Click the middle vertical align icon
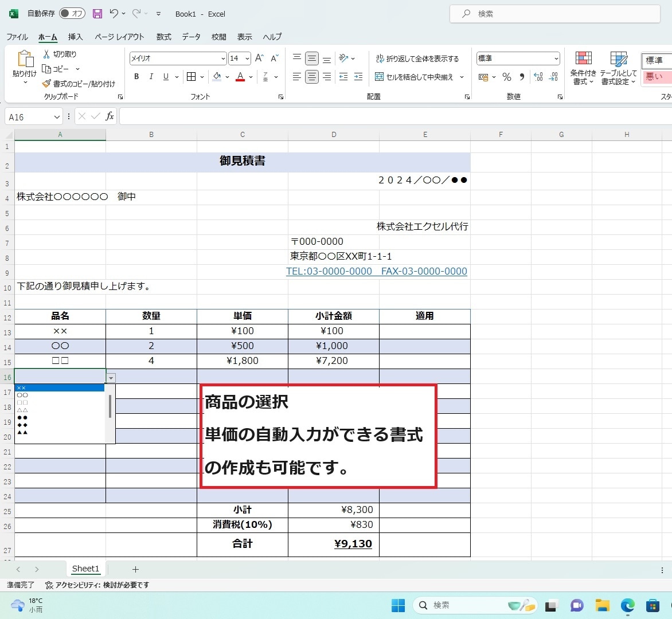 [311, 58]
